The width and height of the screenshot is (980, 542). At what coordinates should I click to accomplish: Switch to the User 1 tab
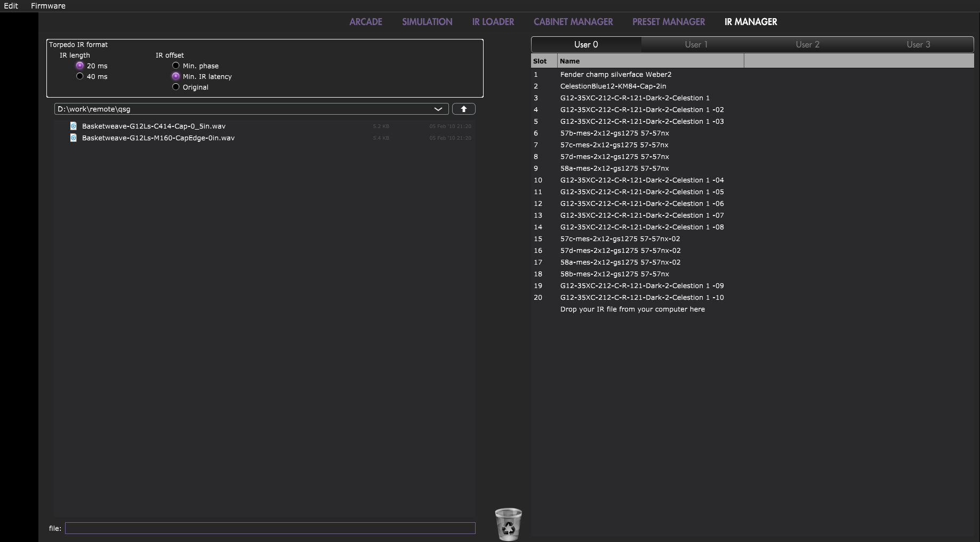(x=696, y=44)
